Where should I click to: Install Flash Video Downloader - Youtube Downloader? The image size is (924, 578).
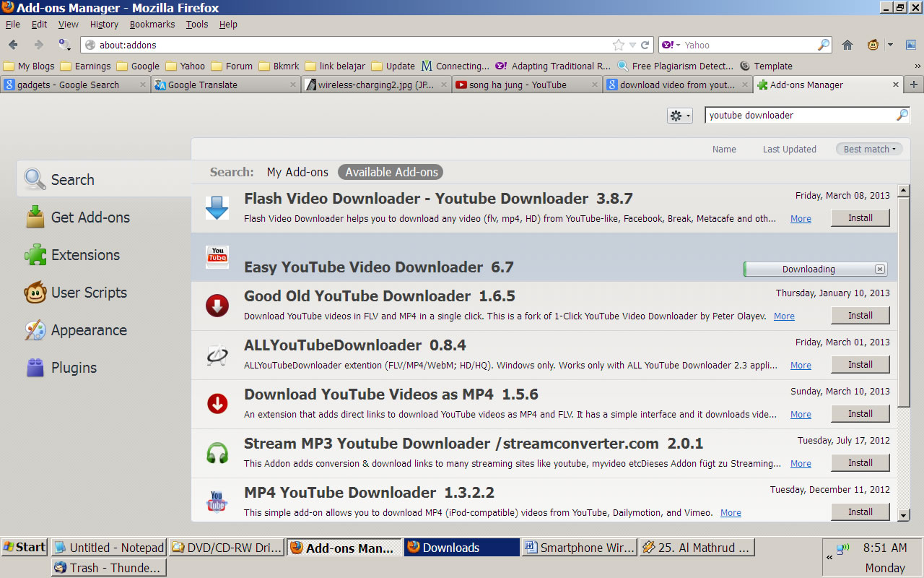click(x=860, y=217)
